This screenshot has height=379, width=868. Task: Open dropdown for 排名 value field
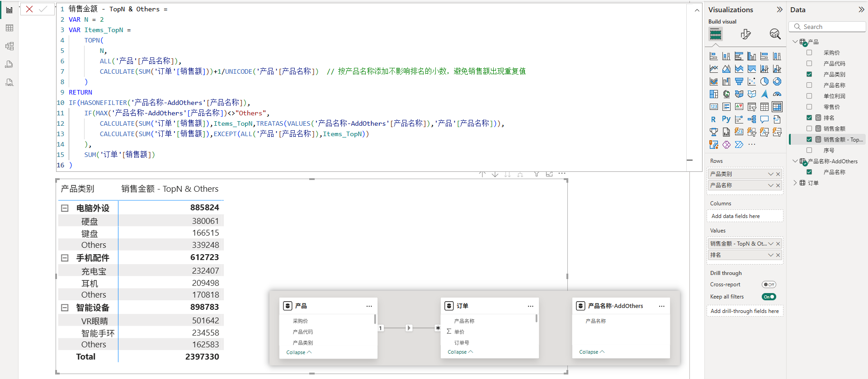771,255
